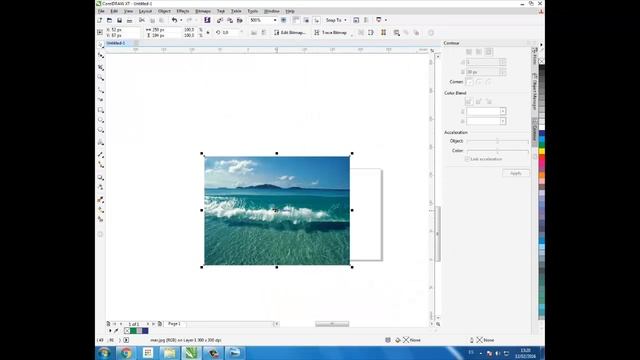Viewport: 640px width, 360px height.
Task: Select the Shape tool in the toolbox
Action: pyautogui.click(x=100, y=56)
